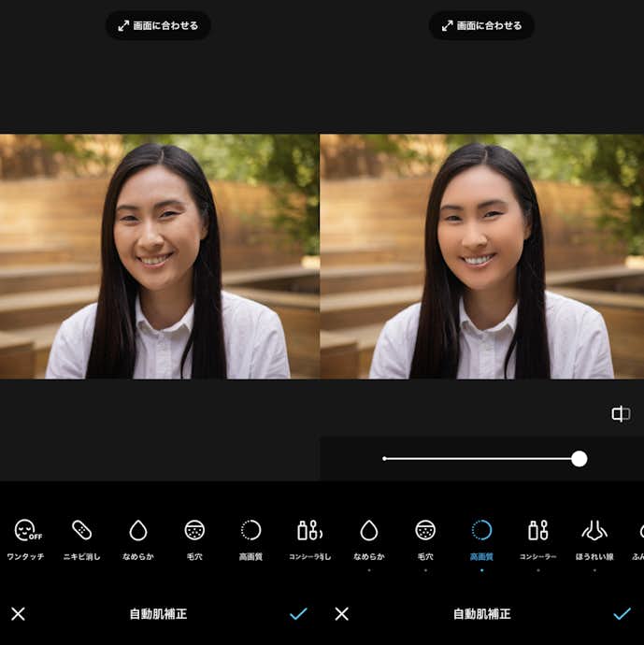Select なめらか droplet in right panel
Image resolution: width=644 pixels, height=645 pixels.
[369, 532]
